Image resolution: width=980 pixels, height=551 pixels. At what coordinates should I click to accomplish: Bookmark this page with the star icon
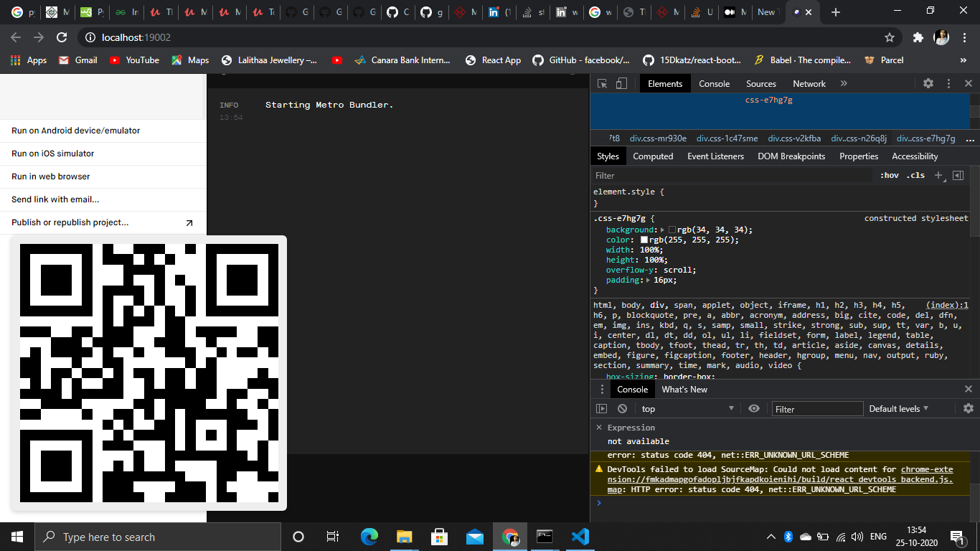890,37
